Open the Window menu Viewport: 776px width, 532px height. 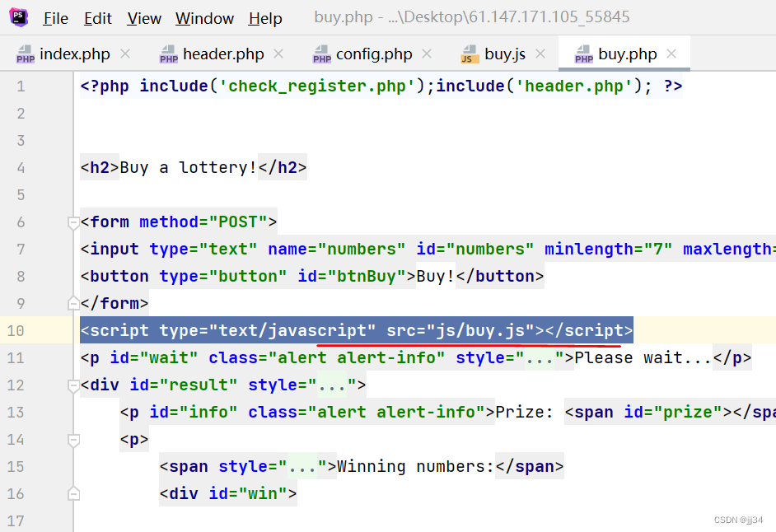click(204, 18)
